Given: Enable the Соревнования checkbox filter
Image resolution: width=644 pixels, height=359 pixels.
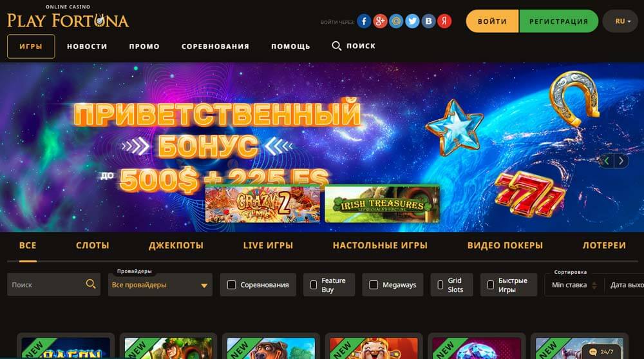Looking at the screenshot, I should [232, 285].
